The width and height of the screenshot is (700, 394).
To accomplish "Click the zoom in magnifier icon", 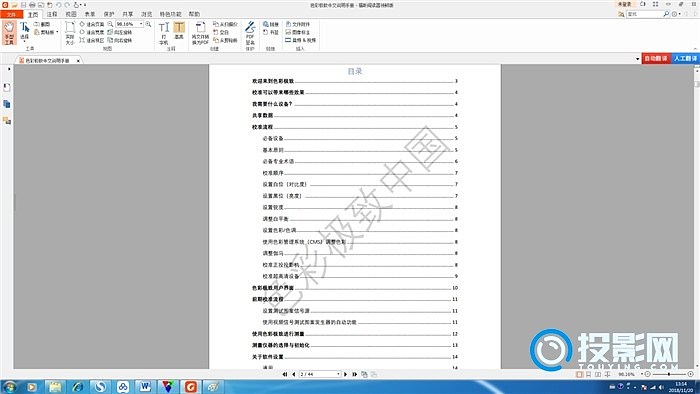I will (x=148, y=24).
